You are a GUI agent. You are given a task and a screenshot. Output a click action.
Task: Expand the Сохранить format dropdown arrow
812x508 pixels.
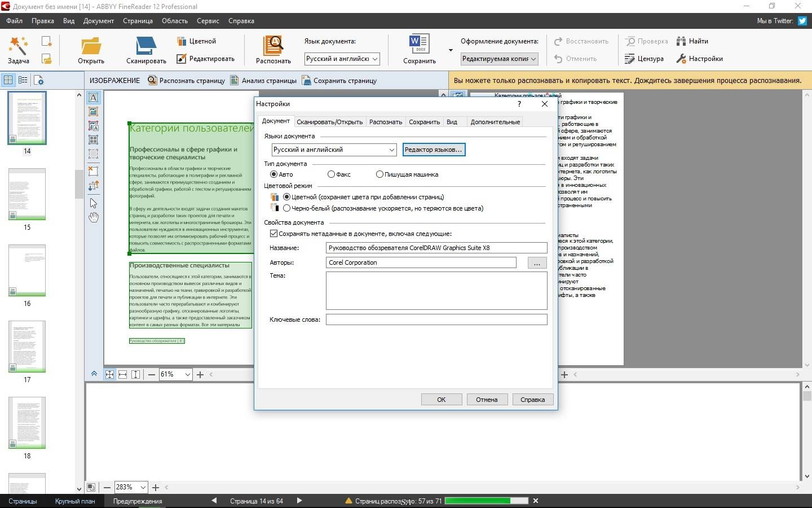(x=451, y=50)
